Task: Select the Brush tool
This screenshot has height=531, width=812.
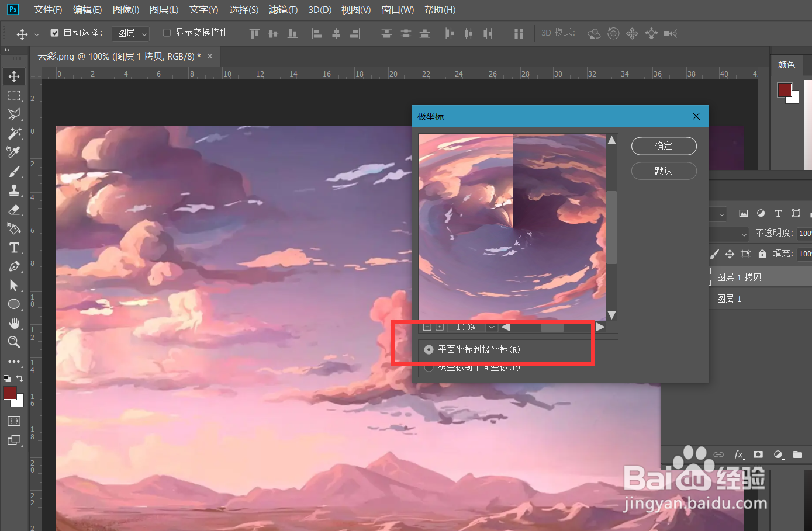Action: (14, 172)
